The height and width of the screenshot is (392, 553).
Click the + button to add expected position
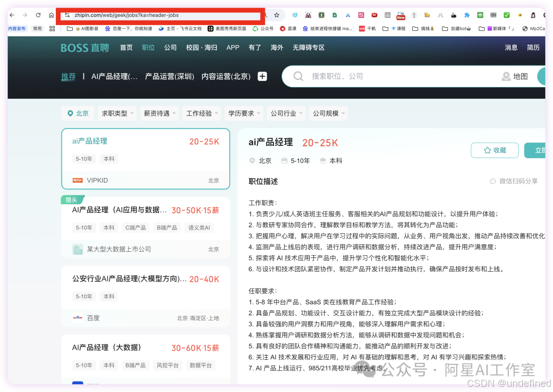point(262,76)
